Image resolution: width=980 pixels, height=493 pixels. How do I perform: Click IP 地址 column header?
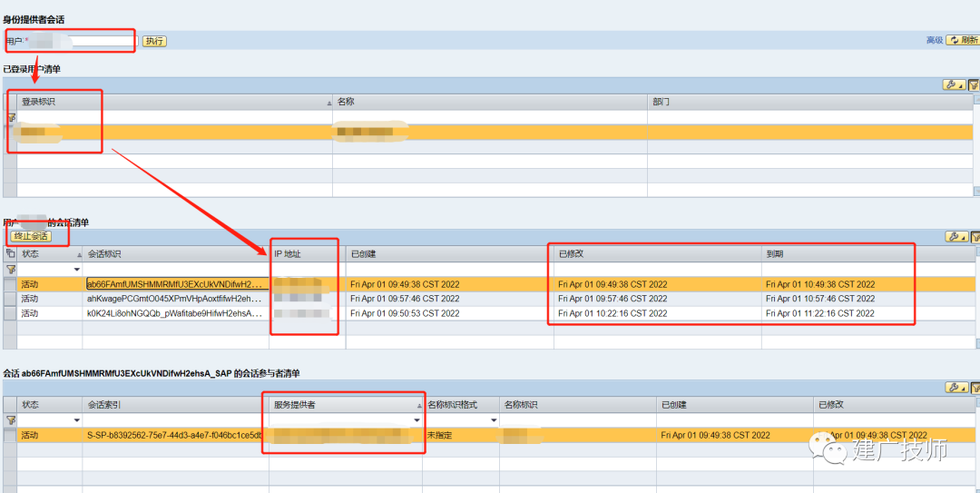pos(307,254)
